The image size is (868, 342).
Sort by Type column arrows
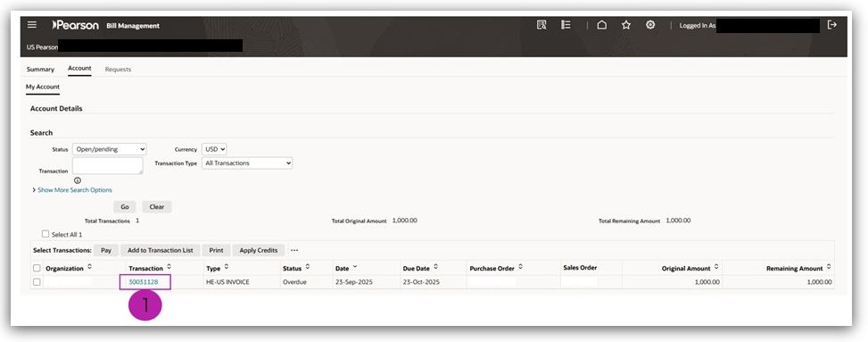(x=227, y=267)
